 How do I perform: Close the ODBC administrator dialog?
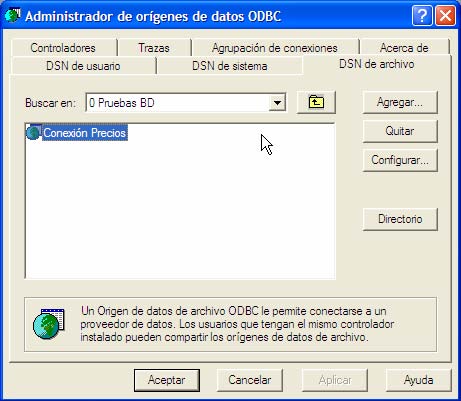tap(446, 15)
